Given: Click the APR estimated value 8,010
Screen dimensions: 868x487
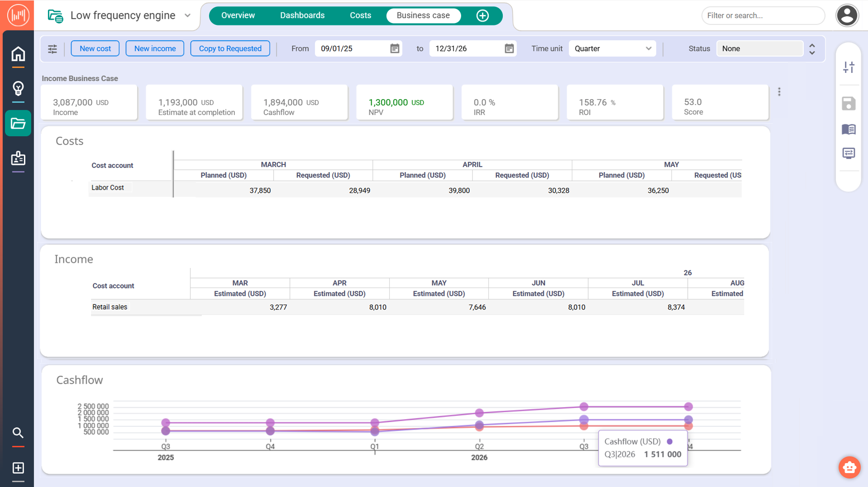Looking at the screenshot, I should click(378, 307).
